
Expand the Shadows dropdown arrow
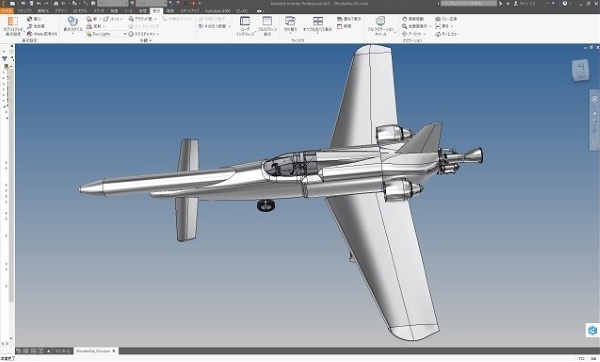[x=100, y=19]
